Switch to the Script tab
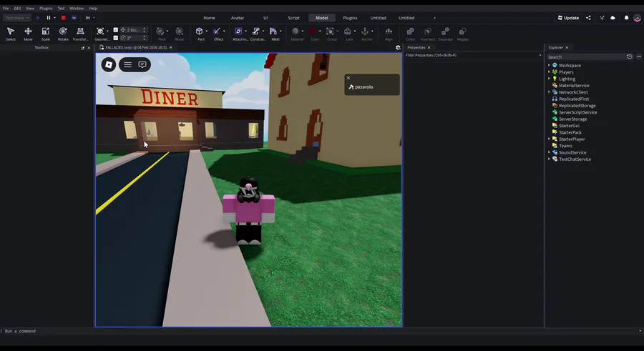The width and height of the screenshot is (644, 351). pos(293,18)
